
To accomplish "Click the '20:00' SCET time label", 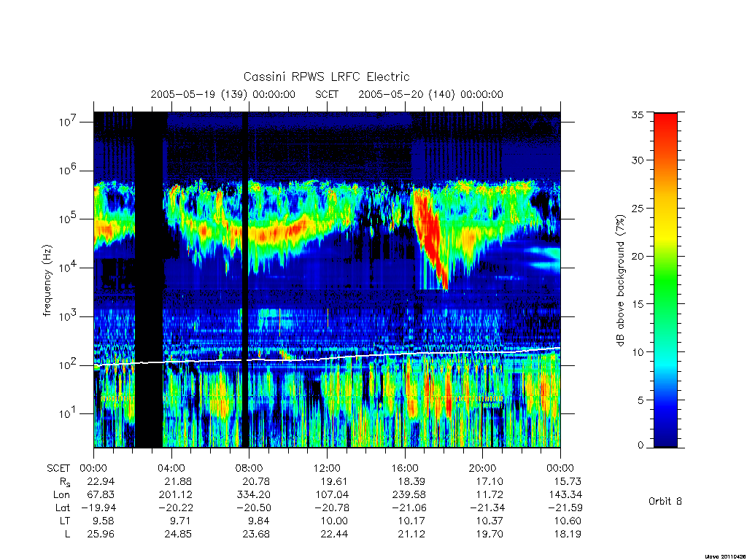I will pyautogui.click(x=483, y=468).
